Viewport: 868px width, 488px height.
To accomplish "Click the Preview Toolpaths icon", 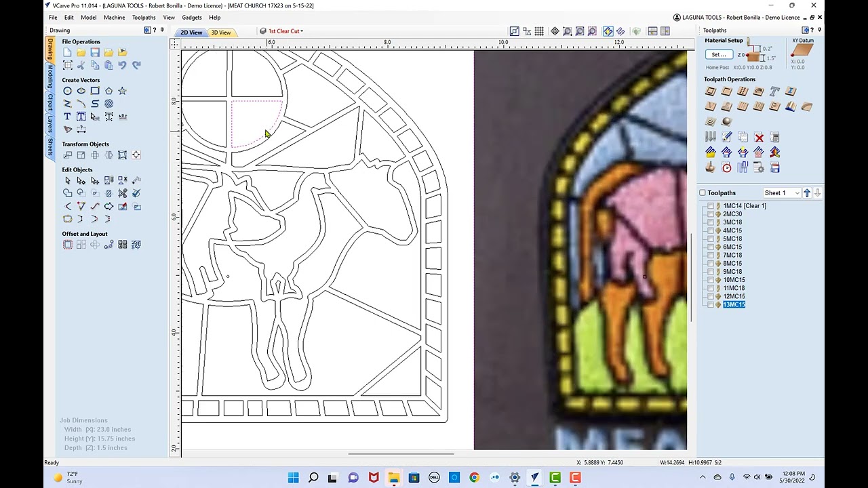I will pos(711,167).
